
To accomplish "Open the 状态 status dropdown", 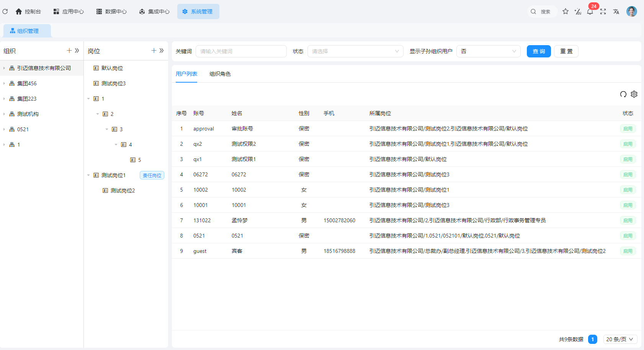I will (x=355, y=51).
